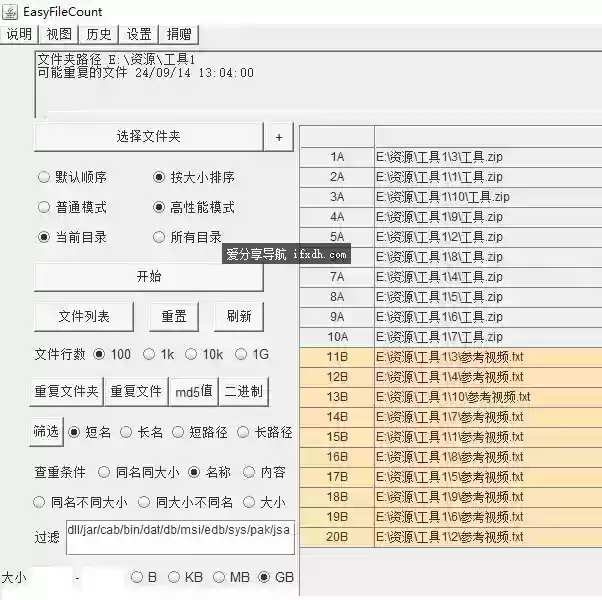Screen dimensions: 602x600
Task: Click the 文件列表 button
Action: pos(84,317)
